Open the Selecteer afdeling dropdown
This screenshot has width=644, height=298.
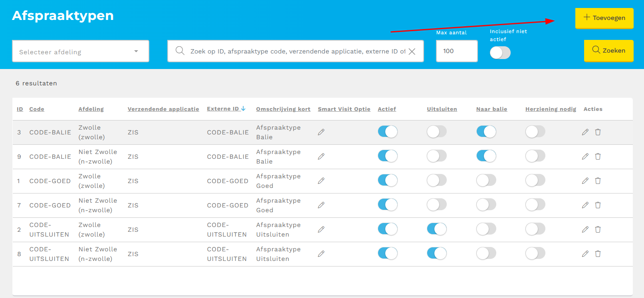pos(80,51)
